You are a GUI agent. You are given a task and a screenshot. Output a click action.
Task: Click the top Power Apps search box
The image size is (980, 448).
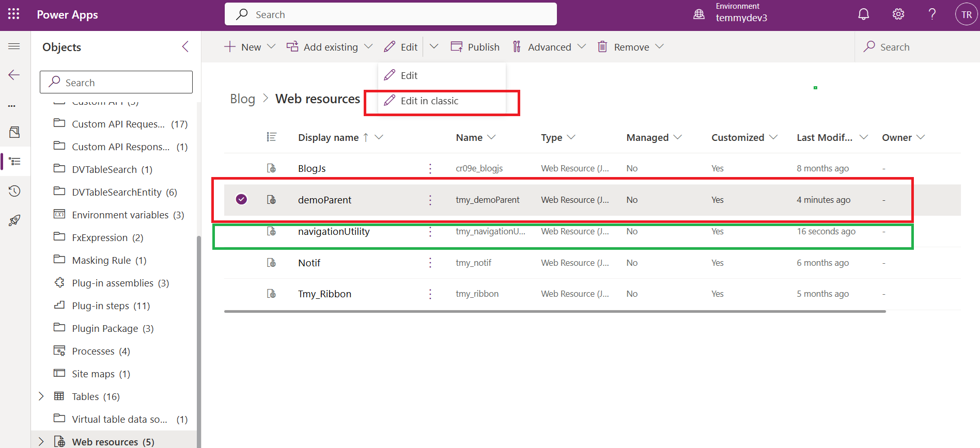tap(391, 14)
